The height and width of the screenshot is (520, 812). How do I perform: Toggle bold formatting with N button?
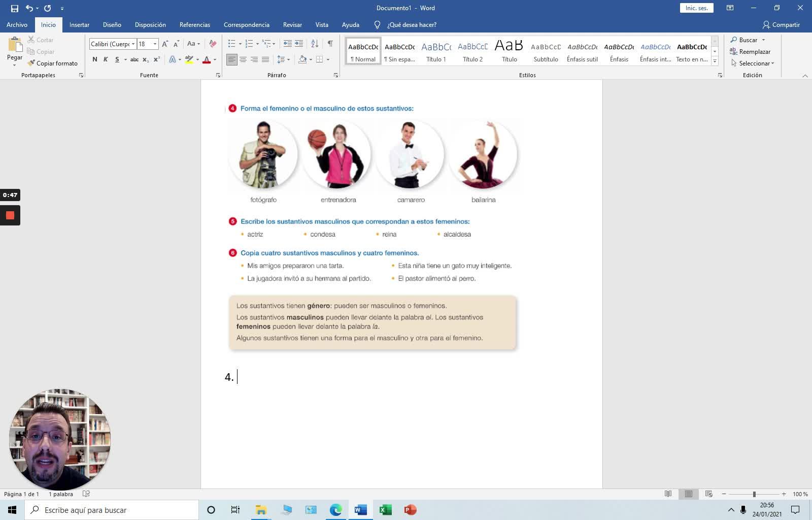click(94, 59)
